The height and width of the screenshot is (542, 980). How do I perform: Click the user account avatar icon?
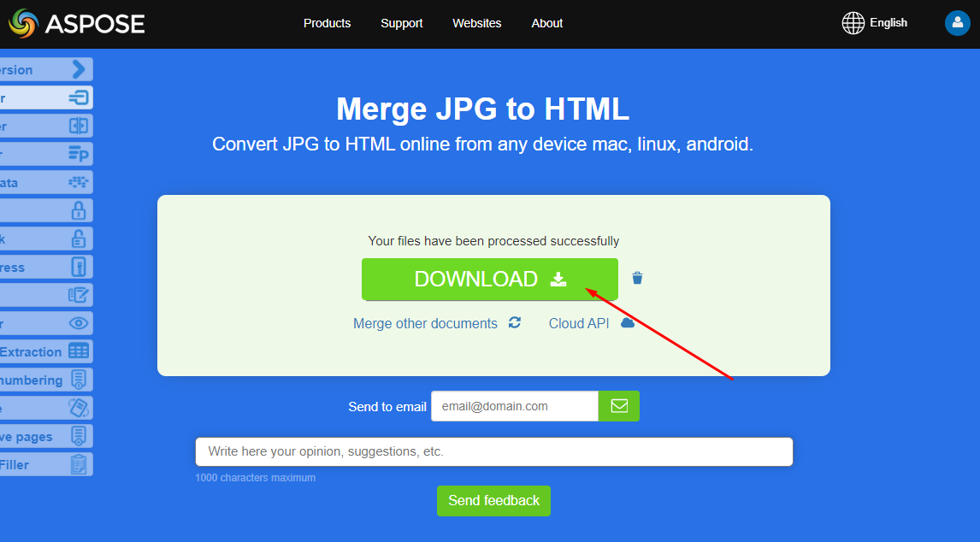click(957, 23)
